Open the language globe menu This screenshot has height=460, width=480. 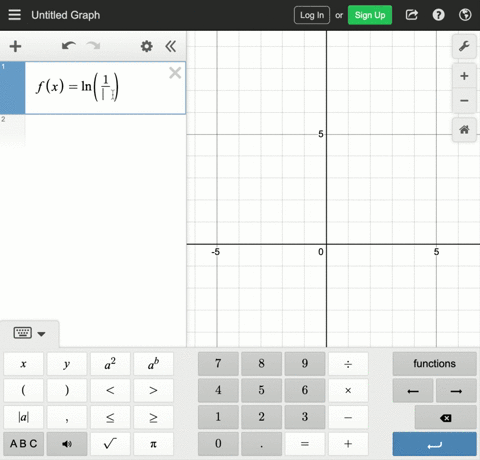pos(465,15)
